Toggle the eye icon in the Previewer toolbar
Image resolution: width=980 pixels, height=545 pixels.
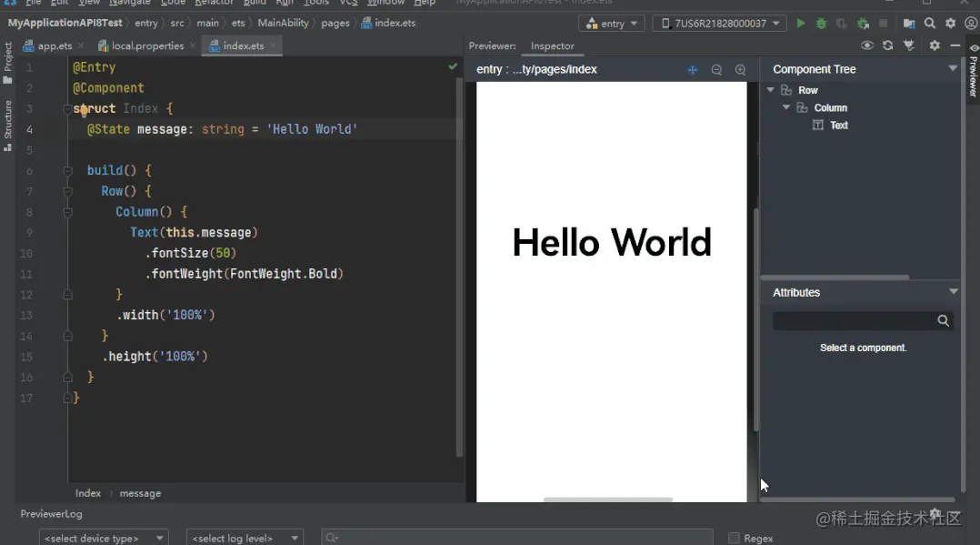(x=866, y=45)
